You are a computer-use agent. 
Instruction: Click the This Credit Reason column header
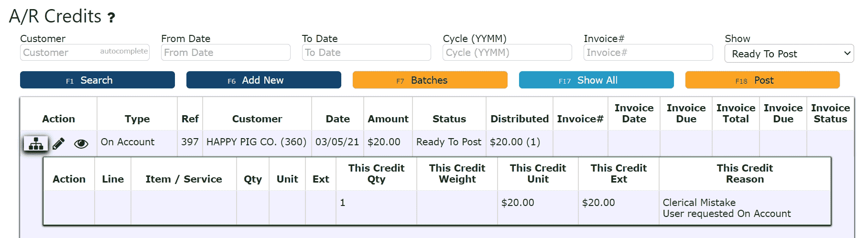[x=745, y=173]
